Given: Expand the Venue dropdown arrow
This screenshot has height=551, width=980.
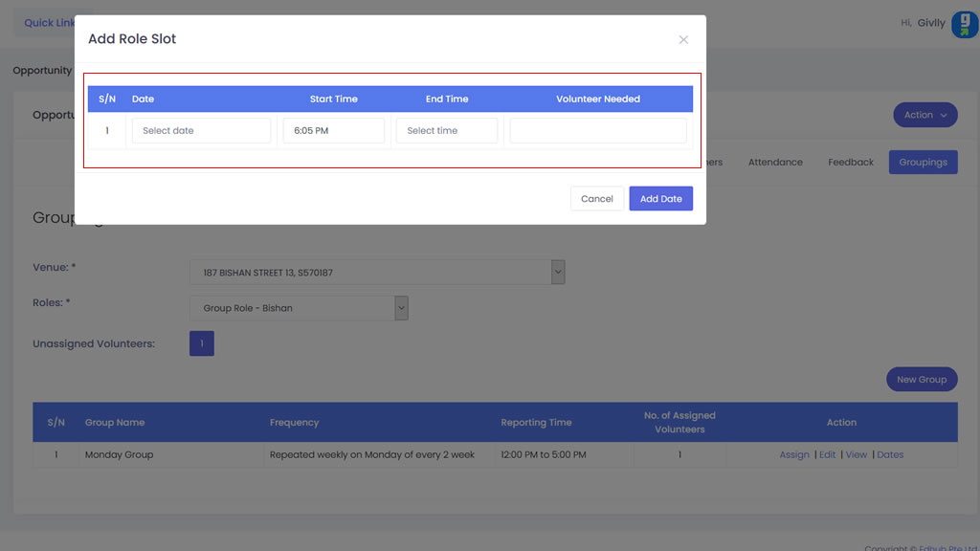Looking at the screenshot, I should click(558, 273).
